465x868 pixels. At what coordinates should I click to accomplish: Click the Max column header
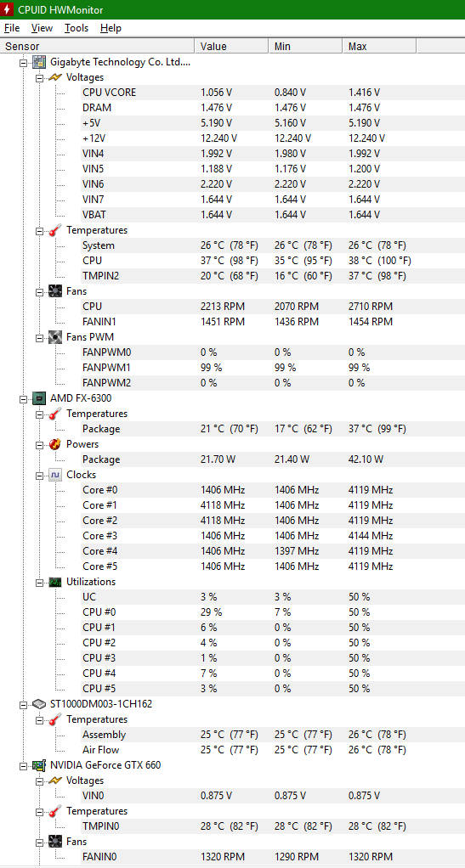(379, 47)
